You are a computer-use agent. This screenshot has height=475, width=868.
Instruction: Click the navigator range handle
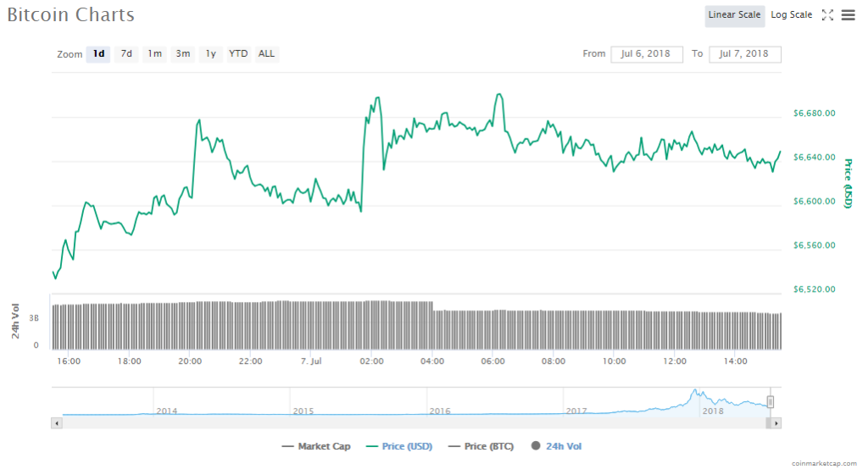tap(771, 402)
